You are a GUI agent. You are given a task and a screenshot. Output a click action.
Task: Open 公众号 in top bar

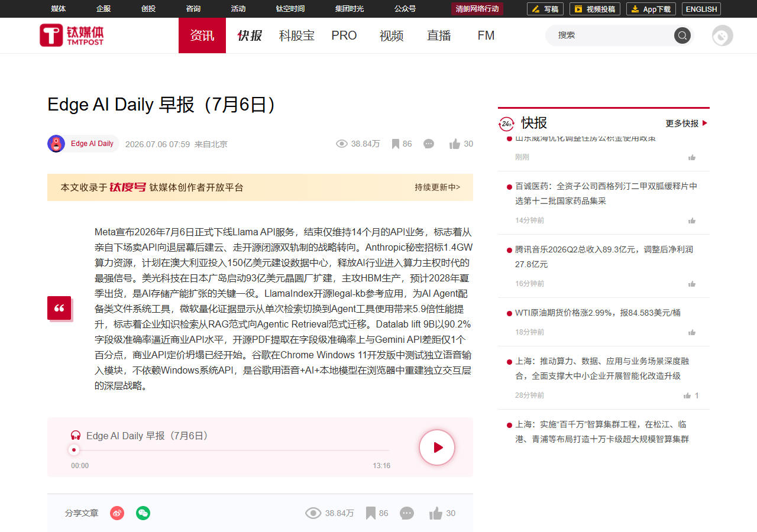click(405, 9)
